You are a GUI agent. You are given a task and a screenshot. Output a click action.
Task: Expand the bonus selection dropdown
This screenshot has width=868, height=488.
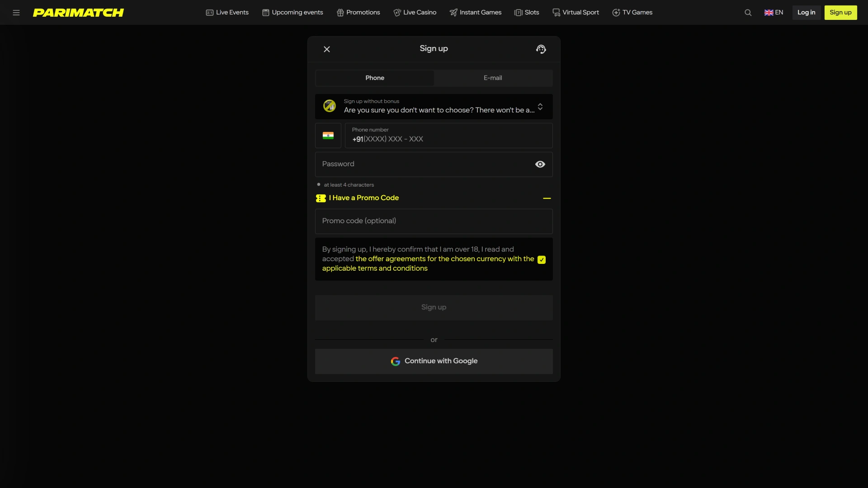pyautogui.click(x=540, y=107)
